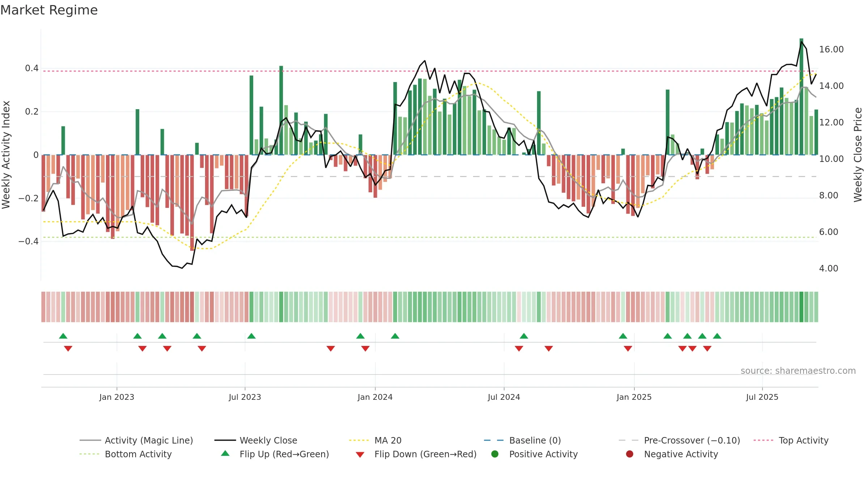868x488 pixels.
Task: Click the Flip Down red triangle legend icon
Action: point(360,455)
